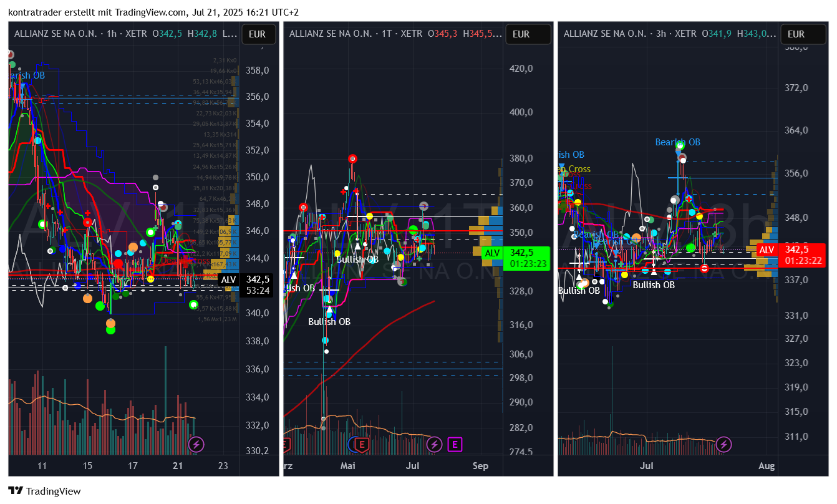The width and height of the screenshot is (837, 504).
Task: Click Sep on the 1T chart time axis
Action: [x=480, y=465]
